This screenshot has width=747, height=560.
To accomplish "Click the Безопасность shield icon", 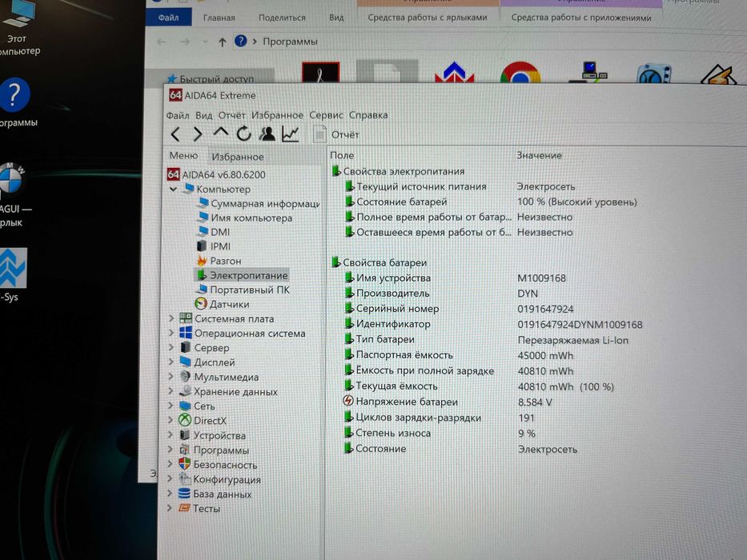I will [x=184, y=464].
